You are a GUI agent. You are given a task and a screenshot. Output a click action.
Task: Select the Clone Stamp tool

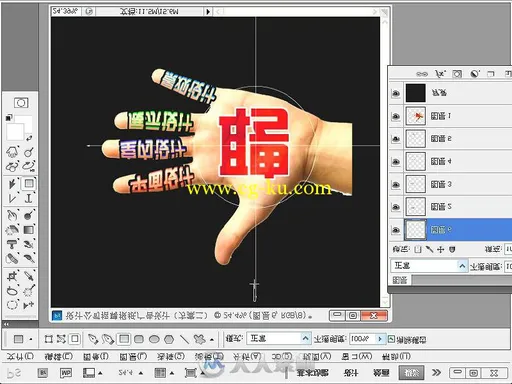pos(13,244)
